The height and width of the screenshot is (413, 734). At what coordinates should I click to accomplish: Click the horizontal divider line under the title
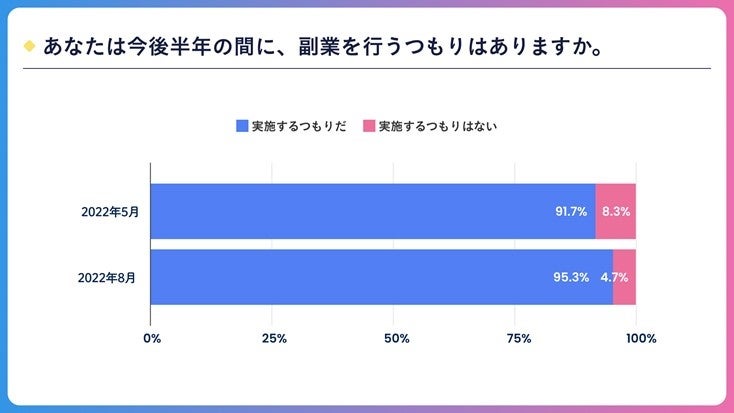coord(367,68)
